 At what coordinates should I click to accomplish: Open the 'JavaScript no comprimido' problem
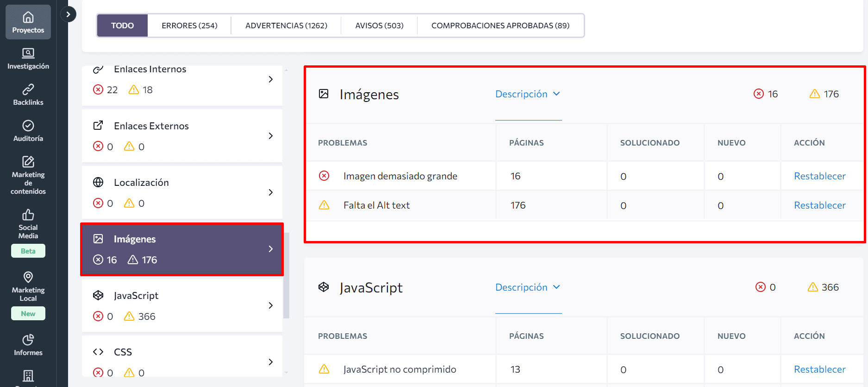coord(400,369)
